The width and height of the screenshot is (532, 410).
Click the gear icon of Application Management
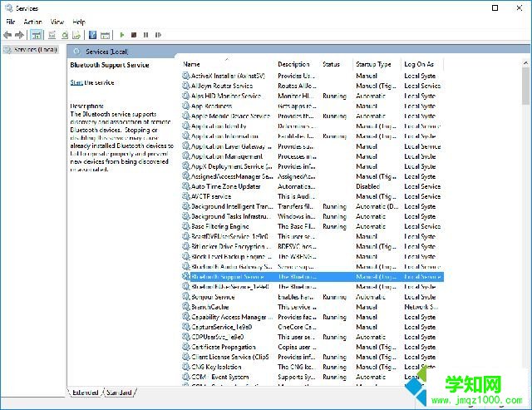click(x=186, y=156)
